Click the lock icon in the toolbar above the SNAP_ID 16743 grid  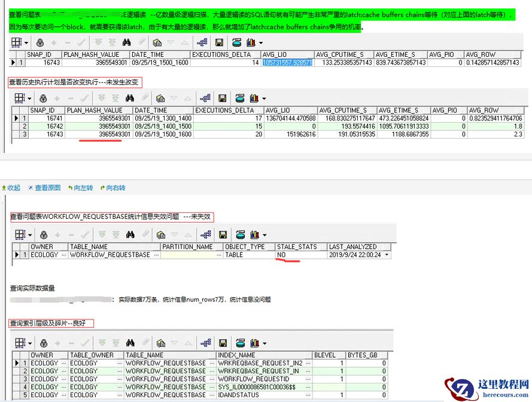tap(40, 42)
